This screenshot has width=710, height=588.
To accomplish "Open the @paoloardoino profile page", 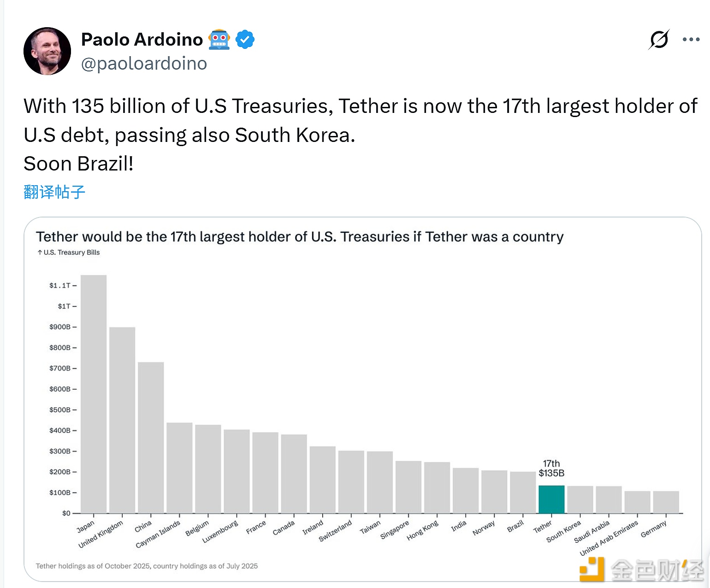I will tap(143, 63).
